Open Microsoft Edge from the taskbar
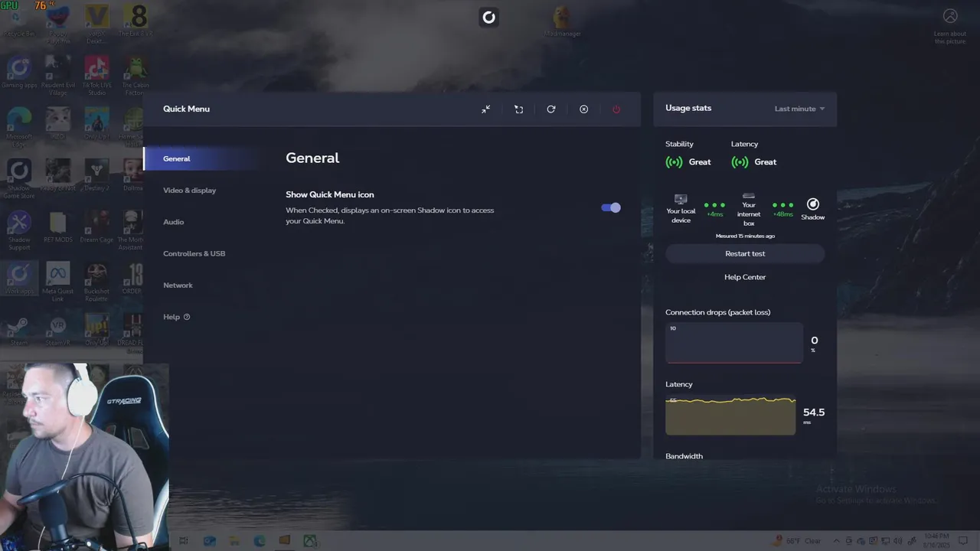 [260, 541]
